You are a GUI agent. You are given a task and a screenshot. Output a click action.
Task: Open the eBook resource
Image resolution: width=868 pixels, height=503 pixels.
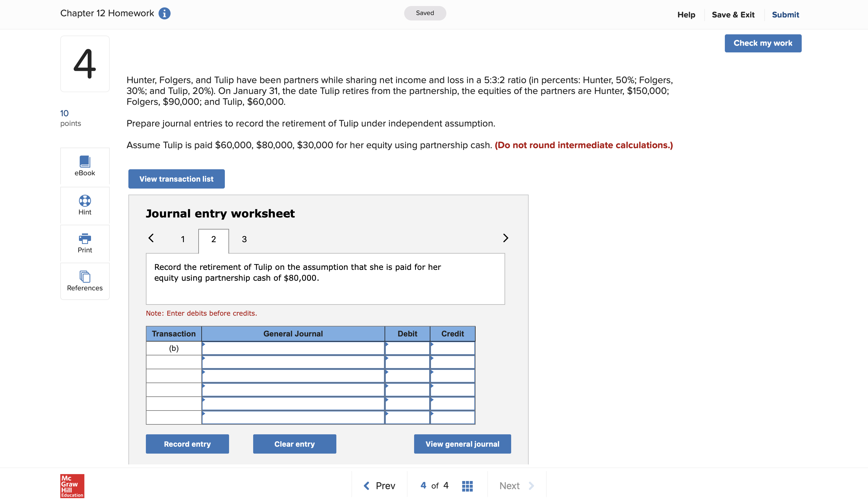(85, 166)
